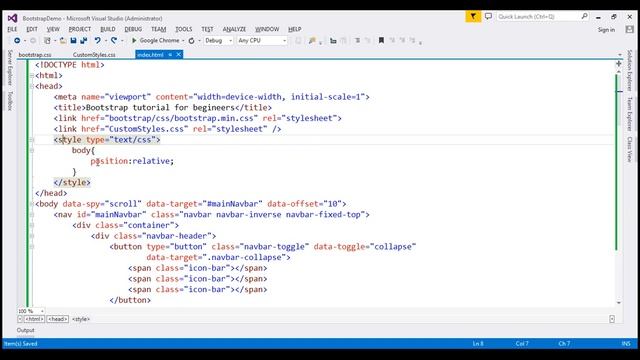Screen dimensions: 640x360
Task: Collapse the html element outline
Action: coord(32,76)
